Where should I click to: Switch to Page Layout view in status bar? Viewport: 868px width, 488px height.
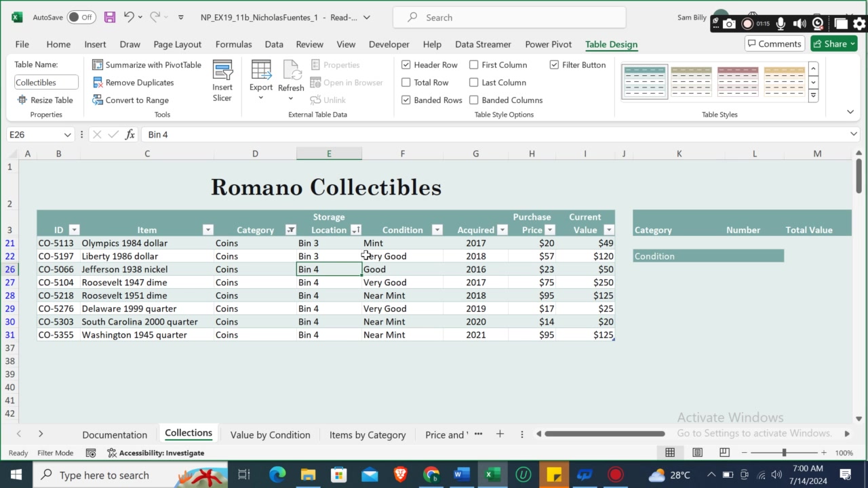[x=697, y=453]
